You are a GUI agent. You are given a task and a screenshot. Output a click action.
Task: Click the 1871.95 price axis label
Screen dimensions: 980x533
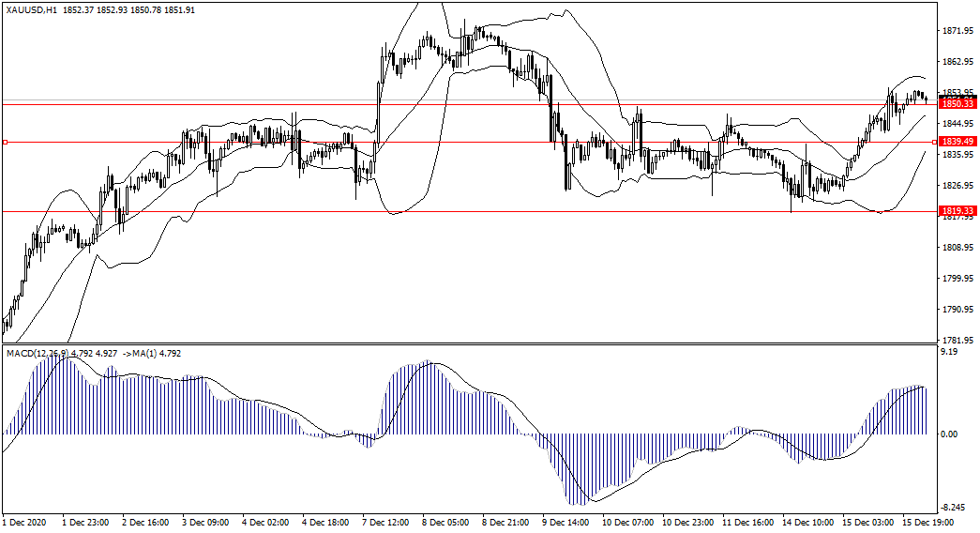click(956, 31)
